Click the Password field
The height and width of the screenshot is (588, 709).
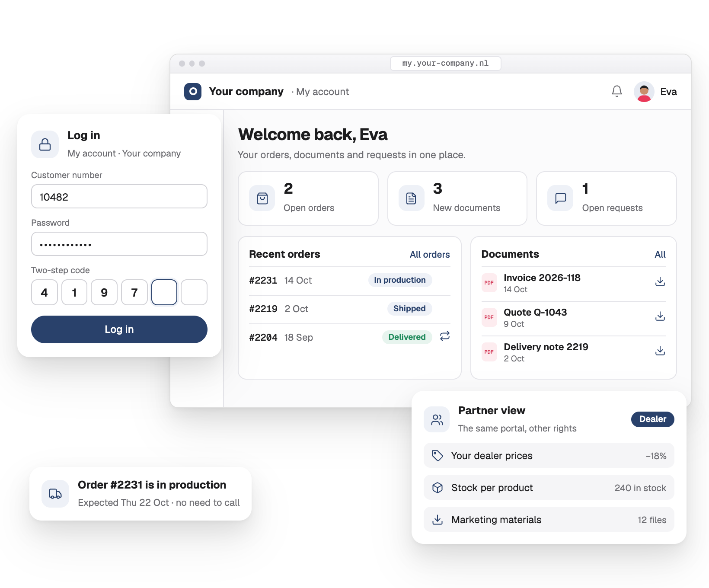click(119, 244)
